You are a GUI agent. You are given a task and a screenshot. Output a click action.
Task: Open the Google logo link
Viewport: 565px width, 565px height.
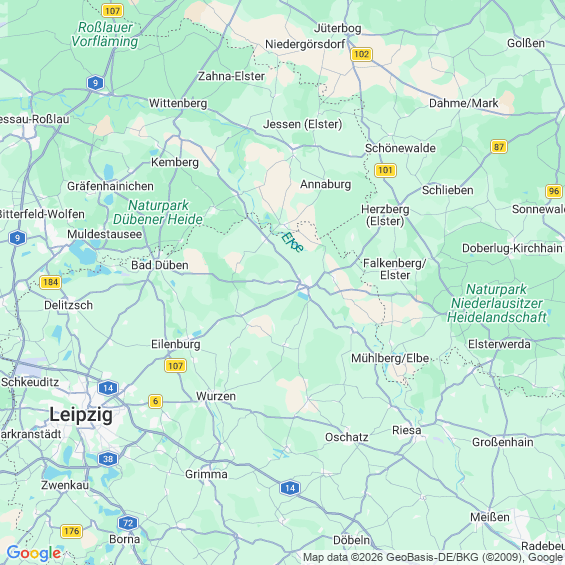34,553
